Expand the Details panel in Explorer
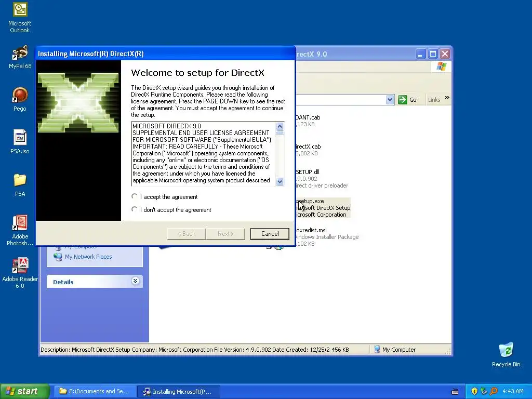Image resolution: width=532 pixels, height=399 pixels. (x=136, y=281)
